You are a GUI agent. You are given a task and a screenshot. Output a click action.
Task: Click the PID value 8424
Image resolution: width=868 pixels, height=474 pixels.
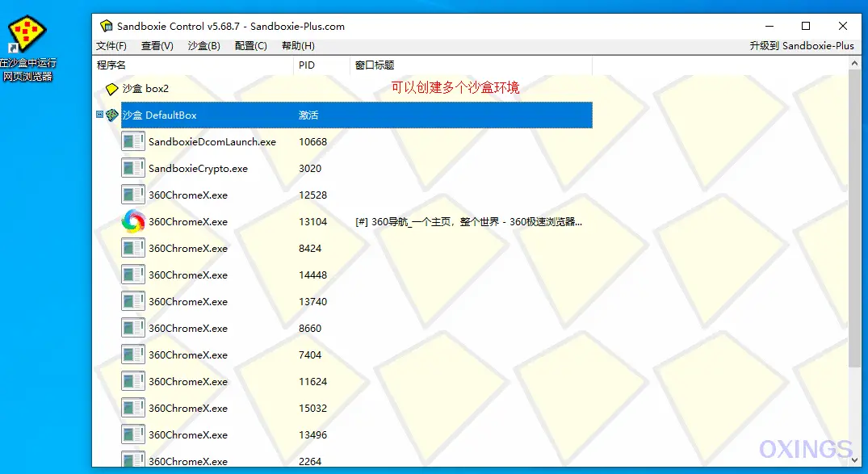click(x=310, y=248)
